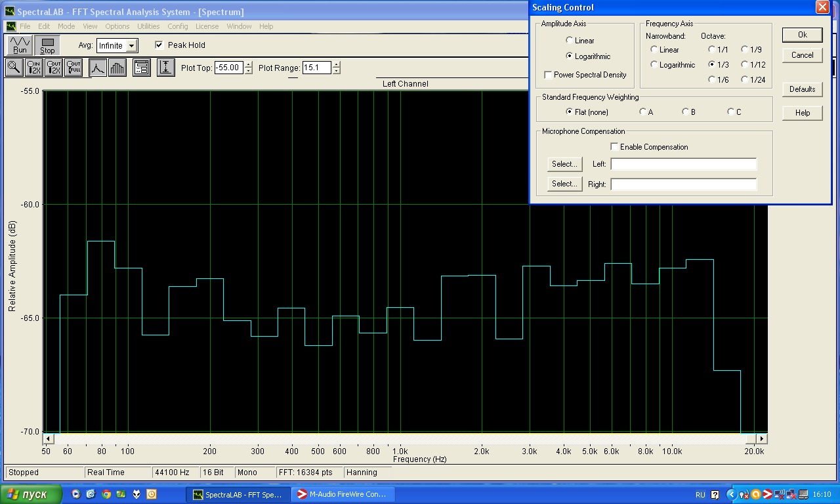
Task: Decrease Plot Range with the down arrow
Action: point(337,71)
